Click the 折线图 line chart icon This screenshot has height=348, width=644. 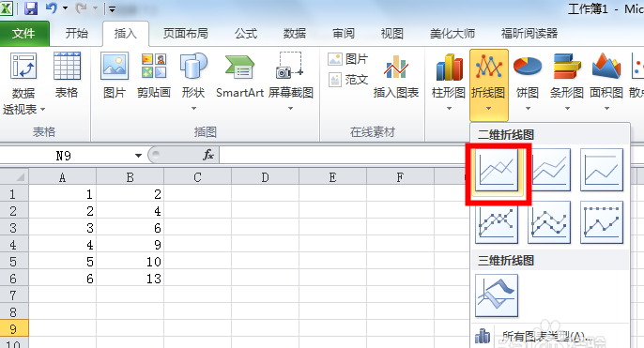pyautogui.click(x=488, y=68)
